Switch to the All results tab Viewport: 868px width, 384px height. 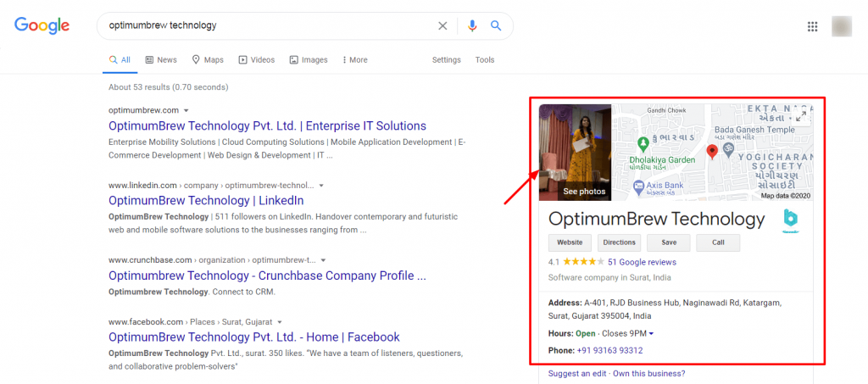120,59
